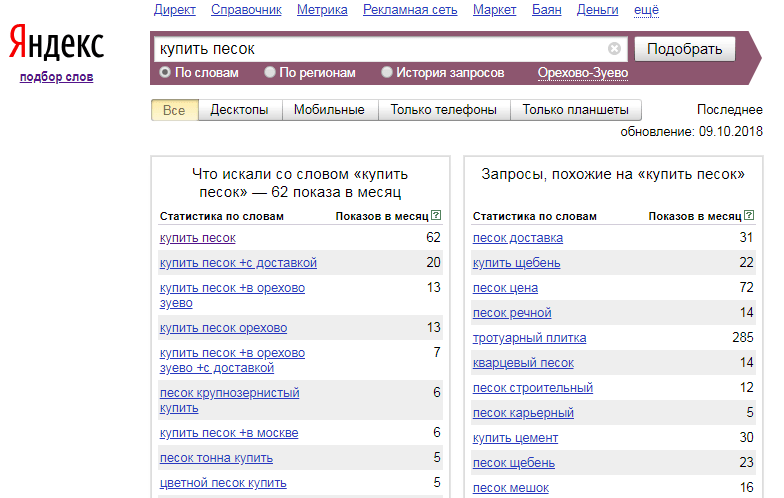This screenshot has width=784, height=498.
Task: Open the "купить песок +в москве" query
Action: pos(229,433)
